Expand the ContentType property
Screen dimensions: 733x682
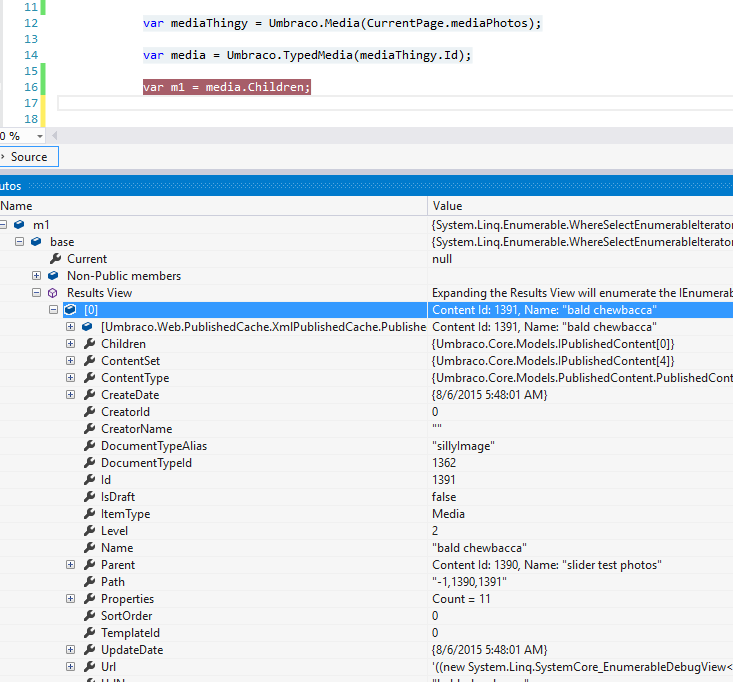(x=71, y=378)
